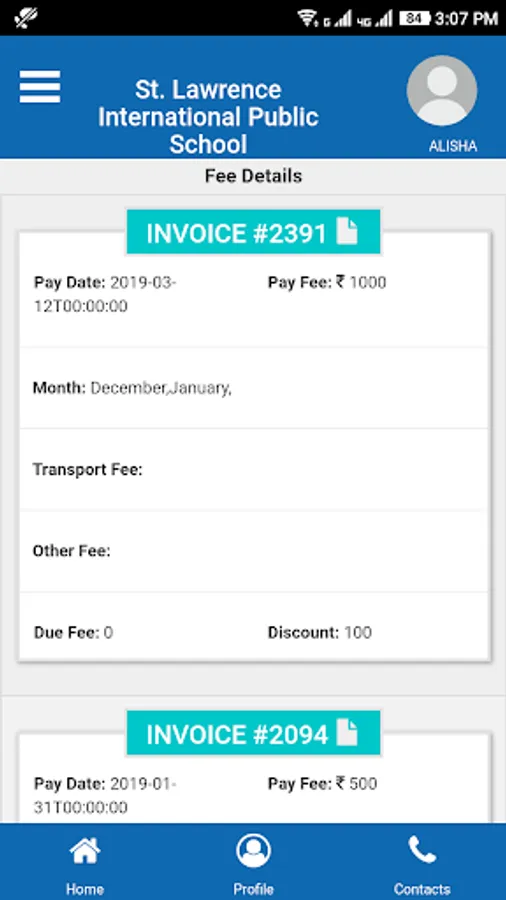Switch to the Contacts tab label
This screenshot has width=506, height=900.
pyautogui.click(x=422, y=889)
